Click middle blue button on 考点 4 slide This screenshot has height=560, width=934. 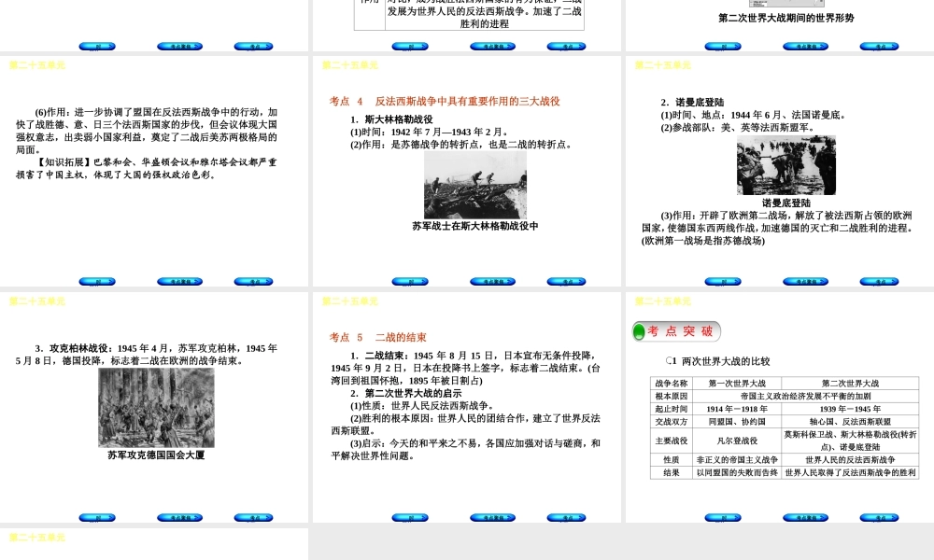pyautogui.click(x=492, y=282)
